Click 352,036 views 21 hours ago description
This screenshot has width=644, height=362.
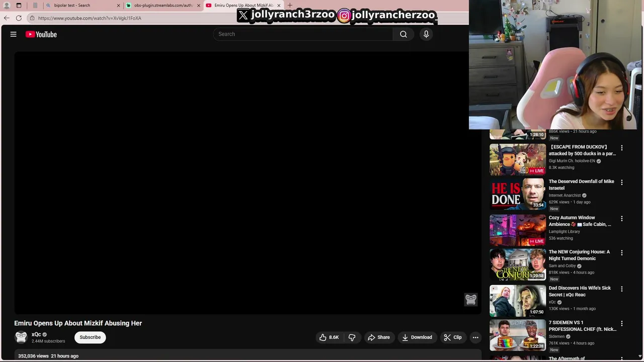[48, 356]
